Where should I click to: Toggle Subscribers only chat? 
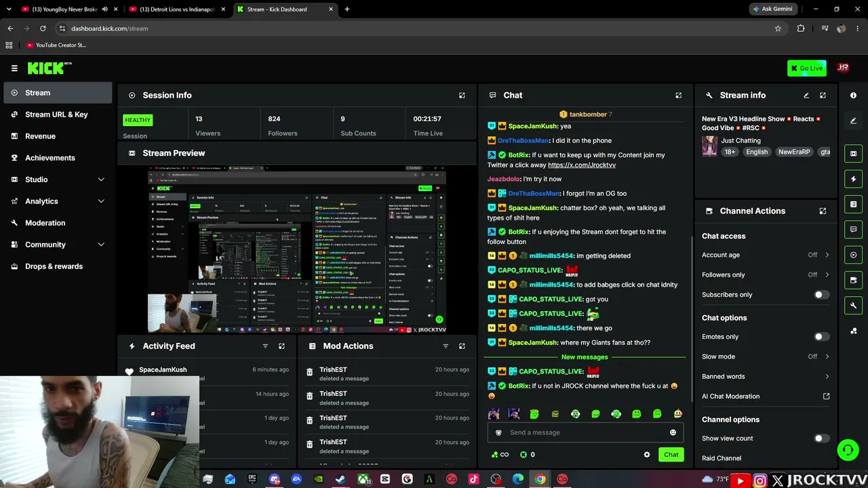(x=821, y=295)
